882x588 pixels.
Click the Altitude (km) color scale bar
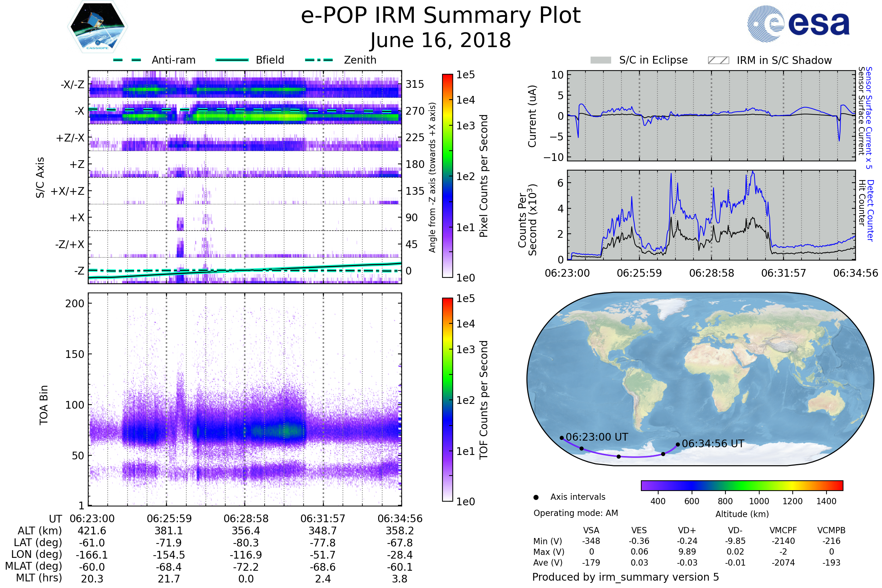pos(742,485)
